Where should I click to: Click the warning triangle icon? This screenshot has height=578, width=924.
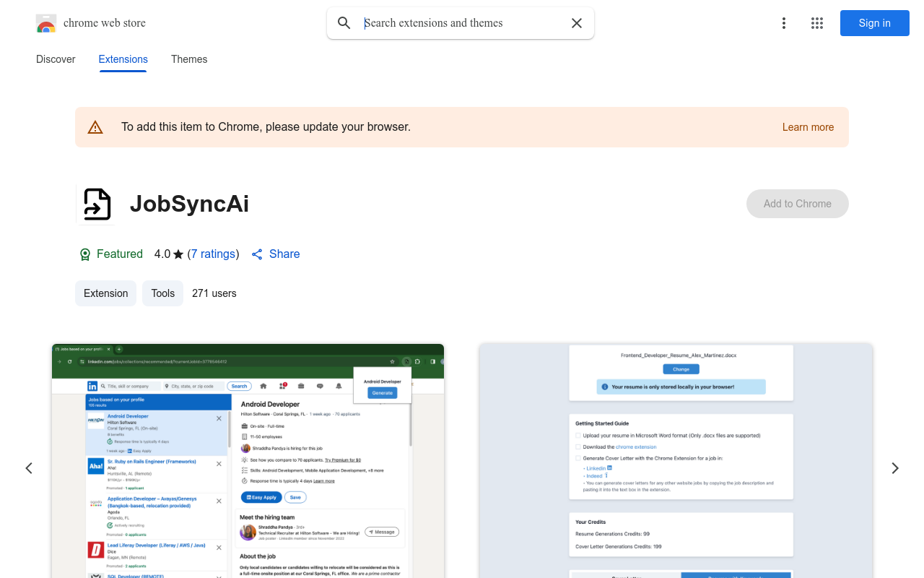(x=95, y=127)
